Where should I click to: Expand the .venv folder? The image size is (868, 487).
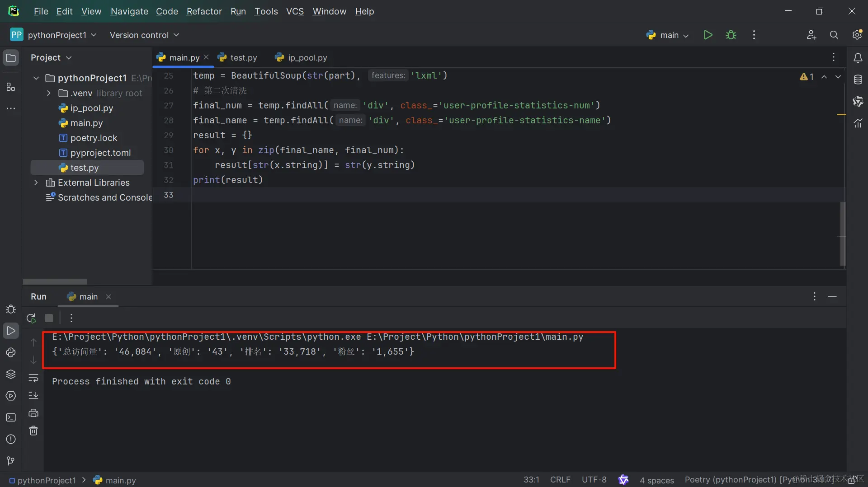coord(49,93)
